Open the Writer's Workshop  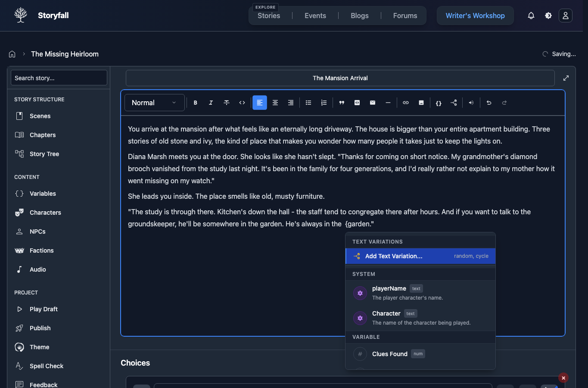point(475,16)
